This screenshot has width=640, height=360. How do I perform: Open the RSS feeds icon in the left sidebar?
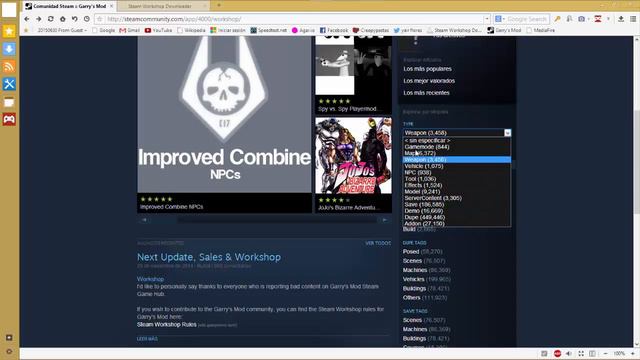(x=9, y=67)
